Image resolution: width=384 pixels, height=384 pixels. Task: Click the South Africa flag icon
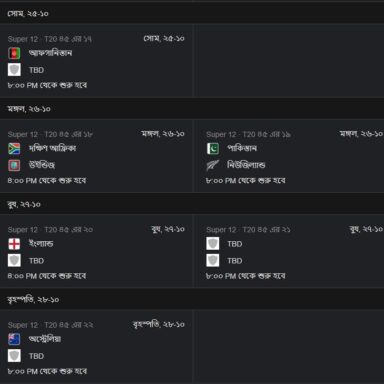pyautogui.click(x=14, y=149)
